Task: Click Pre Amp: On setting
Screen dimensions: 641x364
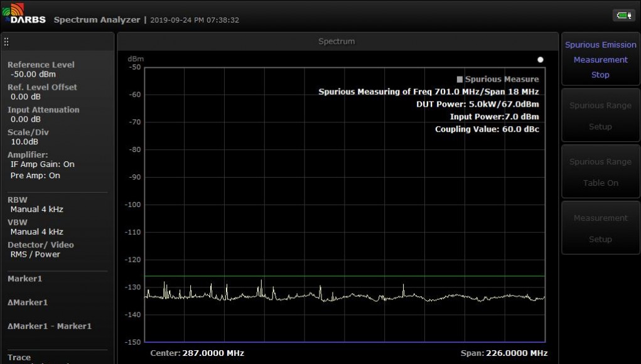Action: (35, 176)
